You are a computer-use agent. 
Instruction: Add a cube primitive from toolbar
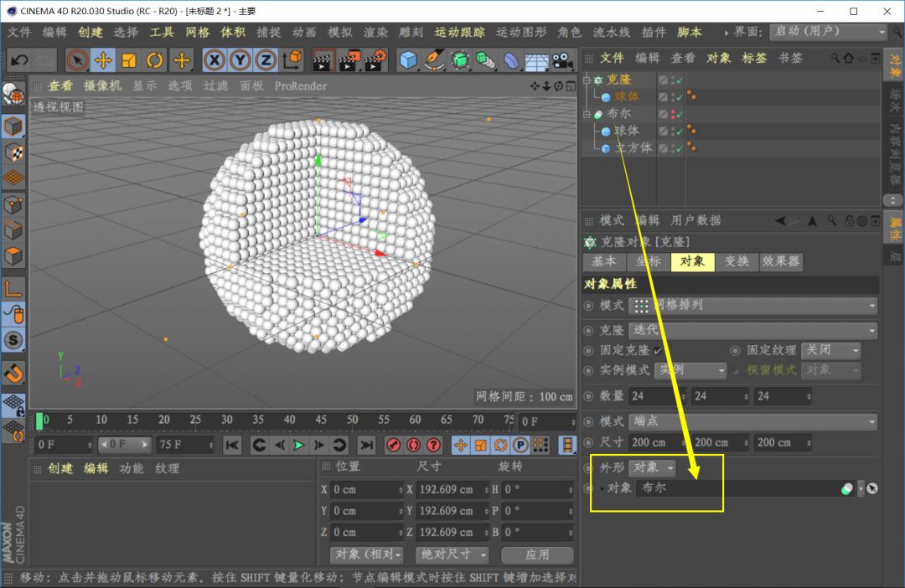[408, 60]
